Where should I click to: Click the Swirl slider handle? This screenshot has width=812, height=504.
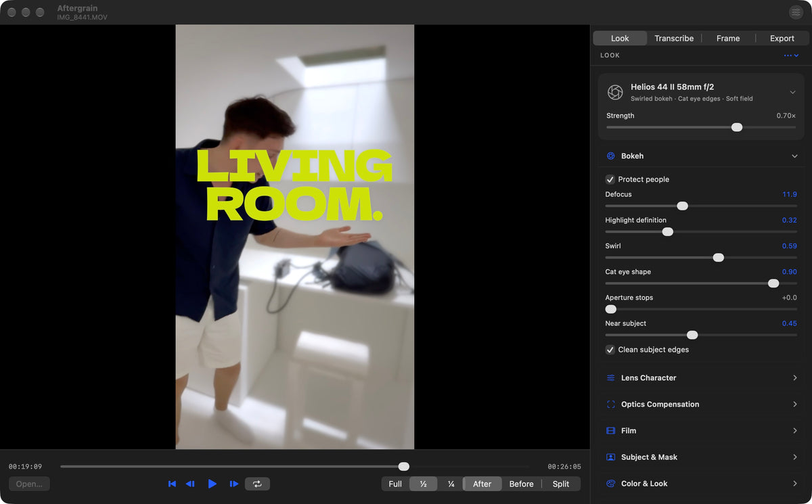click(x=718, y=257)
